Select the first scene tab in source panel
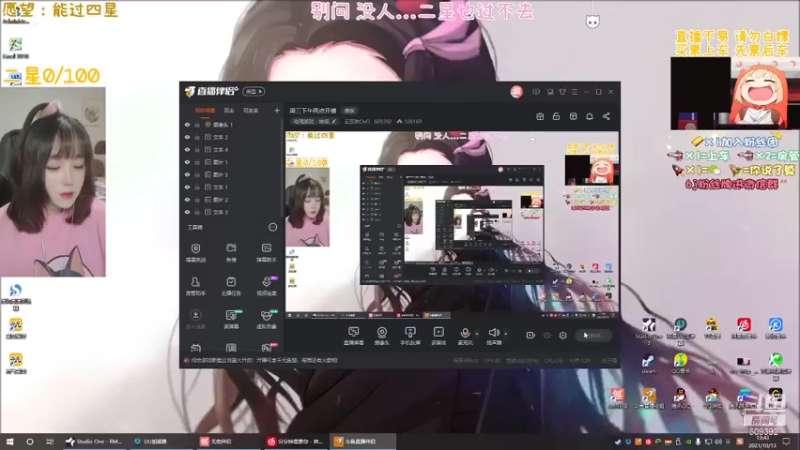 point(205,110)
